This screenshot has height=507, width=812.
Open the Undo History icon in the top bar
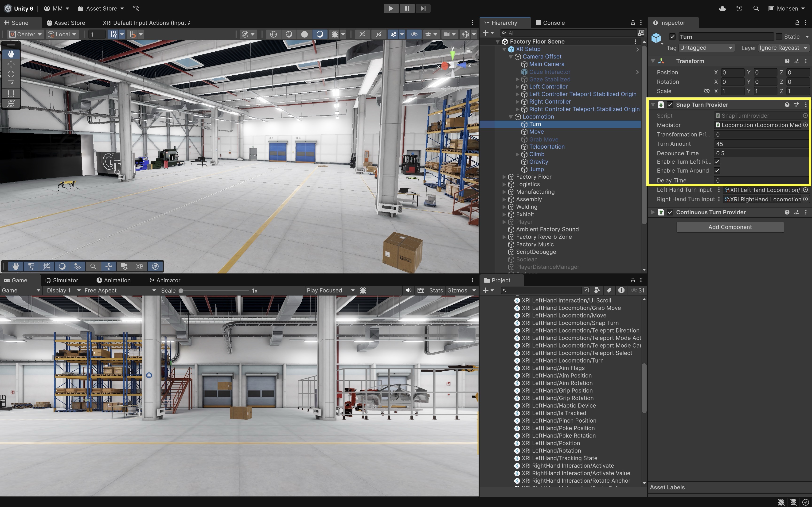739,8
